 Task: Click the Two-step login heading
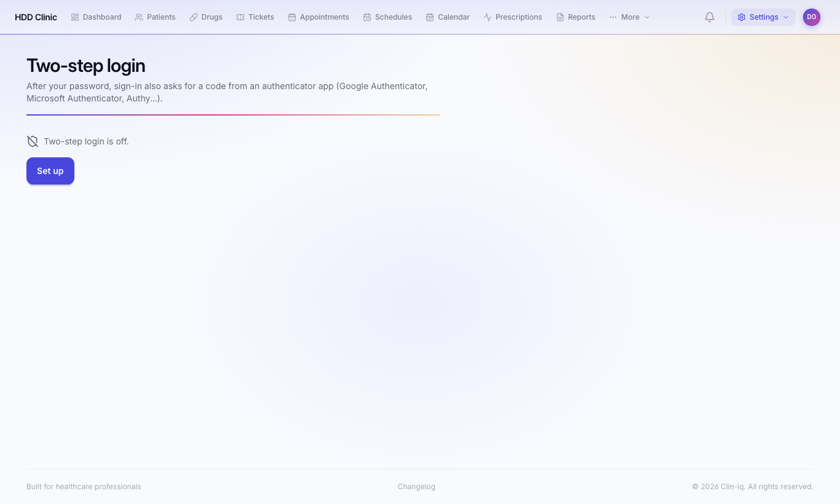pyautogui.click(x=86, y=66)
